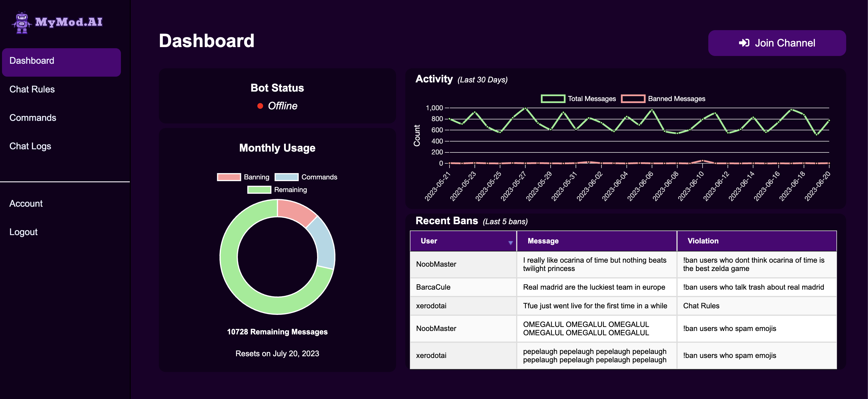Click the MyMod.AI robot logo icon
This screenshot has height=399, width=868.
(22, 23)
